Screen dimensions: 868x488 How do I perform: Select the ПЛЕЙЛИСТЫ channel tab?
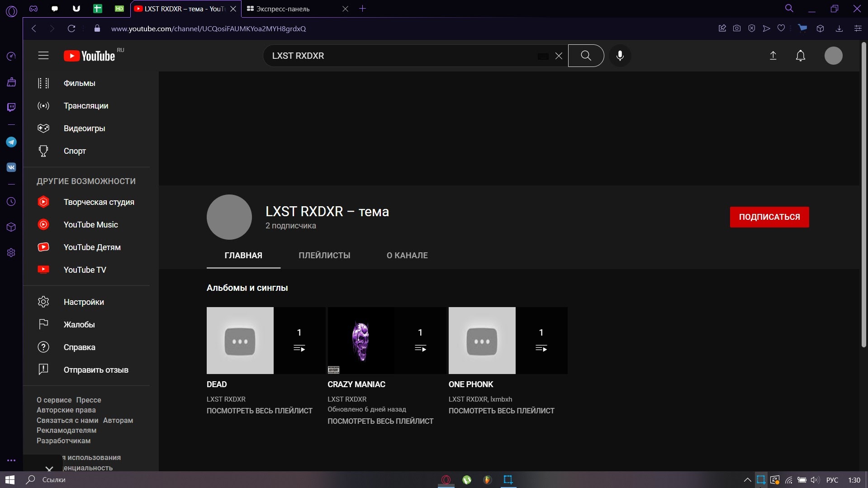[324, 256]
